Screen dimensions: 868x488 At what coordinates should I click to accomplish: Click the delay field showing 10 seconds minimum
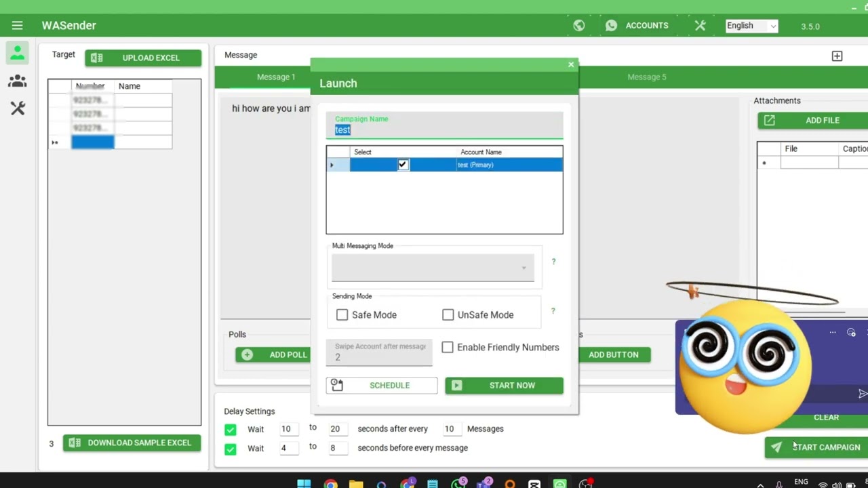pyautogui.click(x=290, y=429)
